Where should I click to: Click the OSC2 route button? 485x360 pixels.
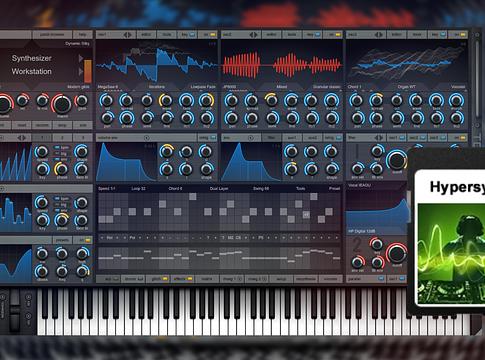[x=292, y=35]
